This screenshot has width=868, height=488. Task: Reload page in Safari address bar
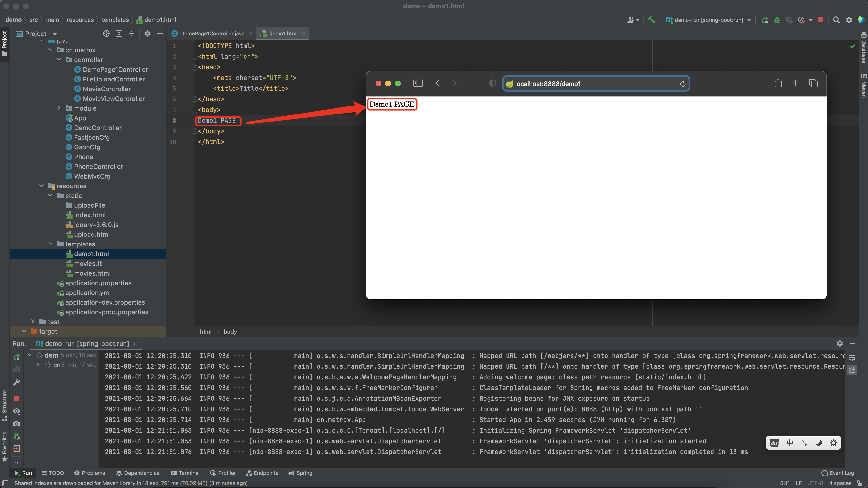tap(683, 84)
